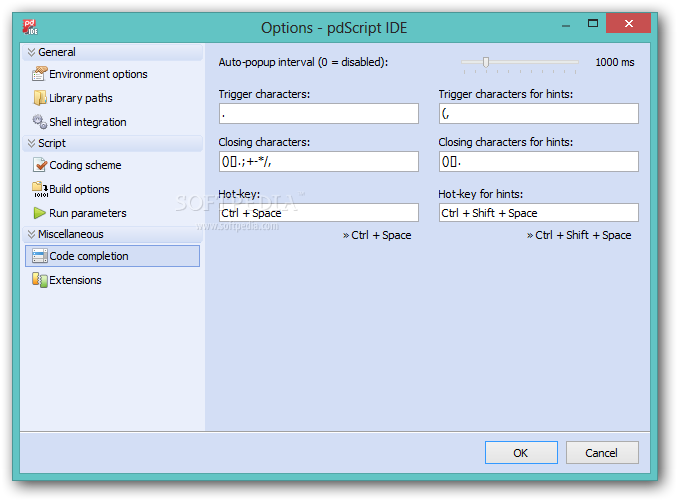Click the Cancel button
The height and width of the screenshot is (501, 678).
pos(602,453)
